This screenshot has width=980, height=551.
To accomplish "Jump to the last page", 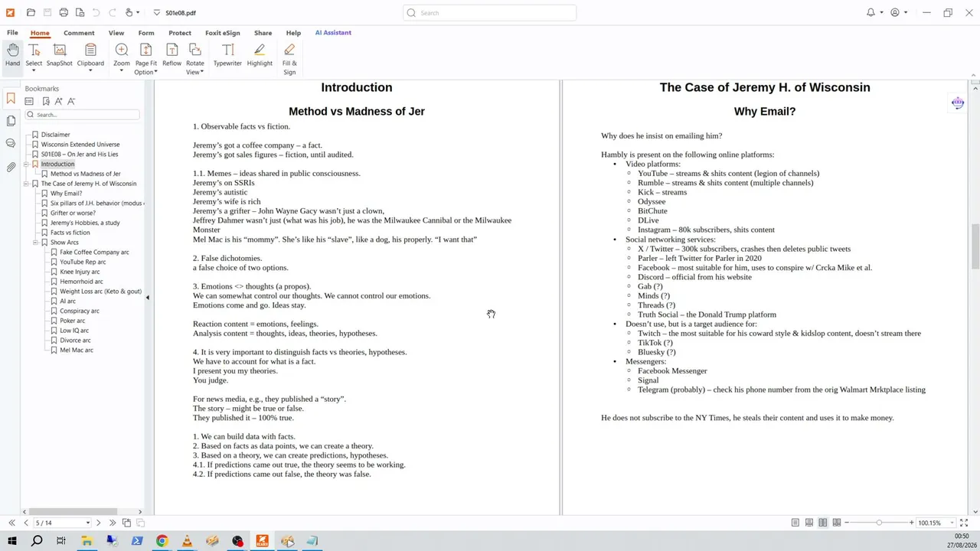I will click(113, 523).
